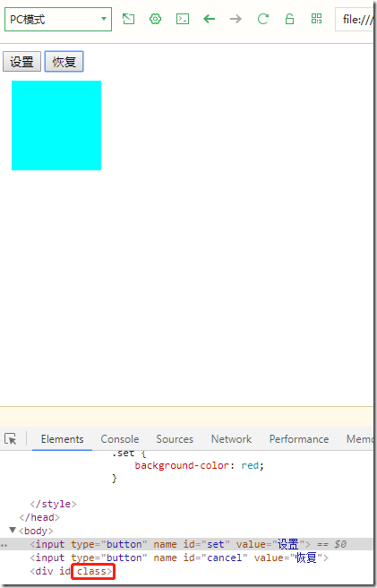377x588 pixels.
Task: Open the console terminal icon
Action: 183,19
